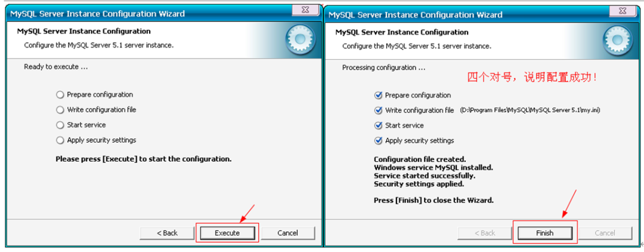The width and height of the screenshot is (644, 252).
Task: Click the checked Start service mark in right wizard
Action: (x=378, y=125)
